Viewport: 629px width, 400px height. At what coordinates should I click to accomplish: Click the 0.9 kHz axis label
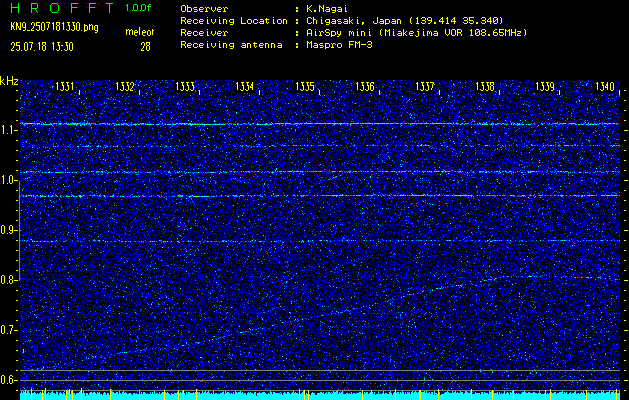(x=9, y=230)
